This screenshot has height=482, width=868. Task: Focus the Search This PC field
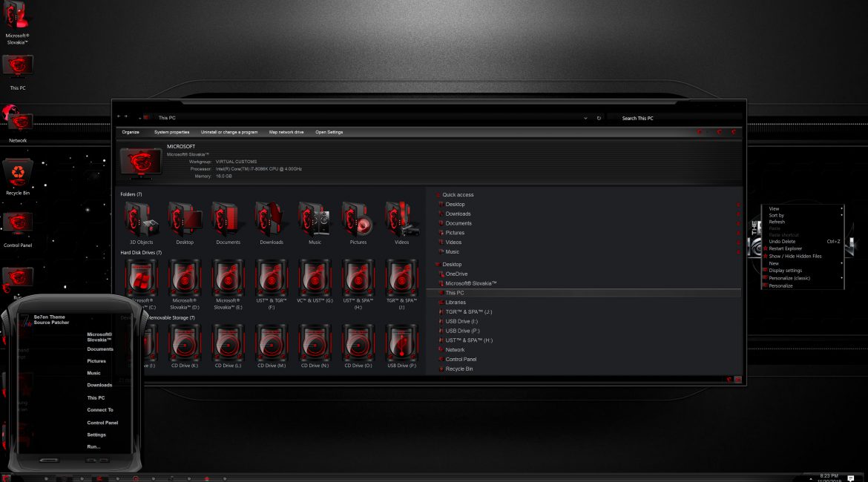[x=673, y=118]
